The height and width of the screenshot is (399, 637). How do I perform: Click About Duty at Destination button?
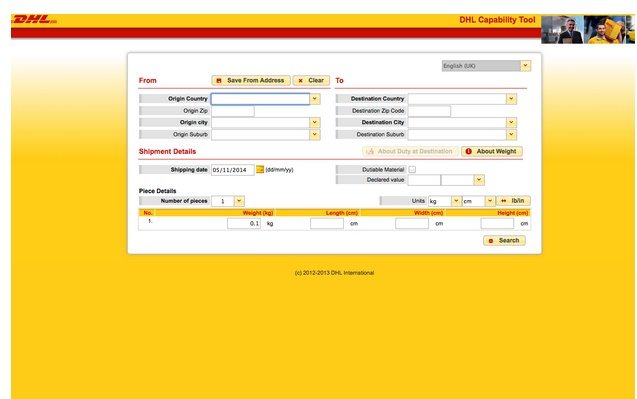tap(410, 151)
